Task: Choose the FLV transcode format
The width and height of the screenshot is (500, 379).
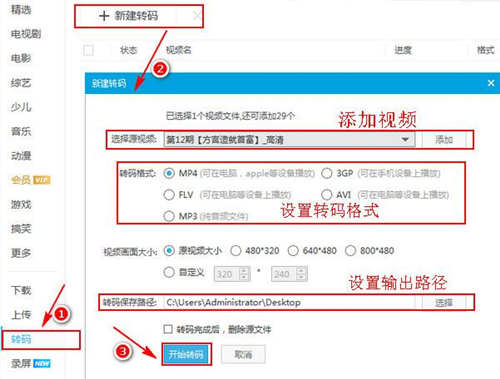Action: coord(169,194)
